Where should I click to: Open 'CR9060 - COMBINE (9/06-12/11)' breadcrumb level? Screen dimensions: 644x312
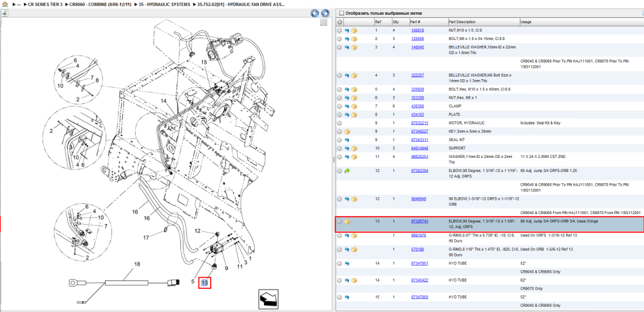click(x=100, y=4)
